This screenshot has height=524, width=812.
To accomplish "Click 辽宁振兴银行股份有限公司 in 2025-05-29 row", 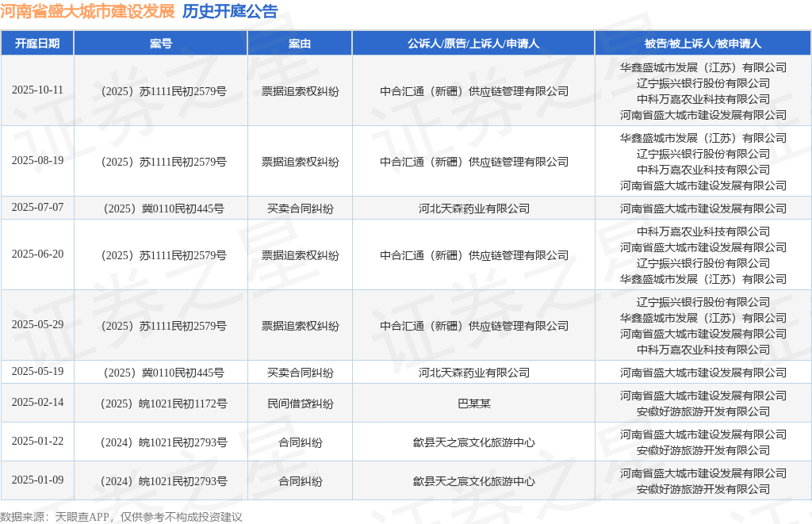I will pyautogui.click(x=703, y=302).
